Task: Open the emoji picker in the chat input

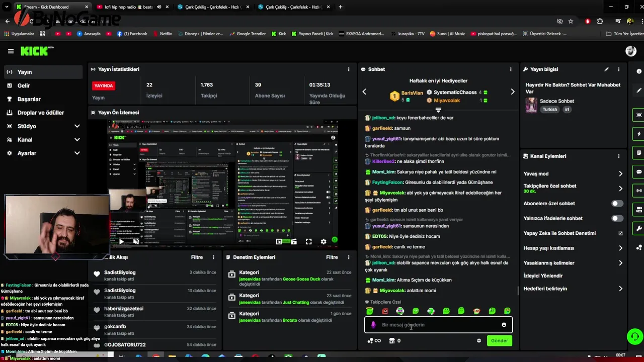Action: (x=504, y=325)
